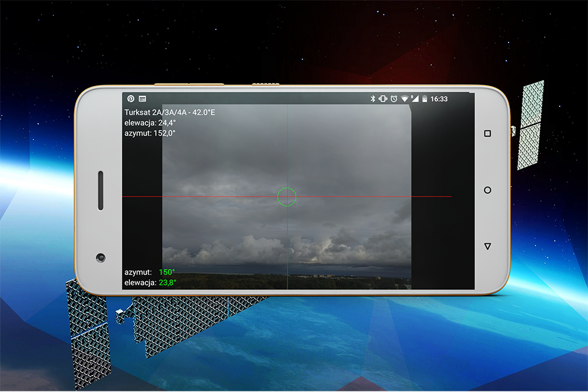Tap the circular home navigation button
Screen dimensions: 588x392
point(487,190)
